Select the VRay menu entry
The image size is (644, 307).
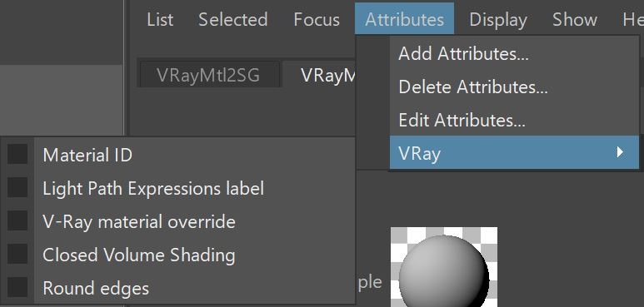coord(514,152)
